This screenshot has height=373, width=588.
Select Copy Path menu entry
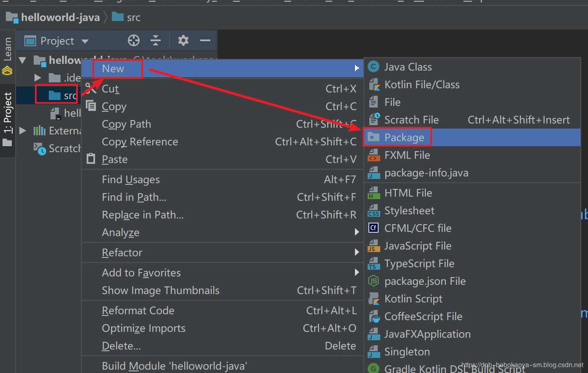(x=222, y=124)
